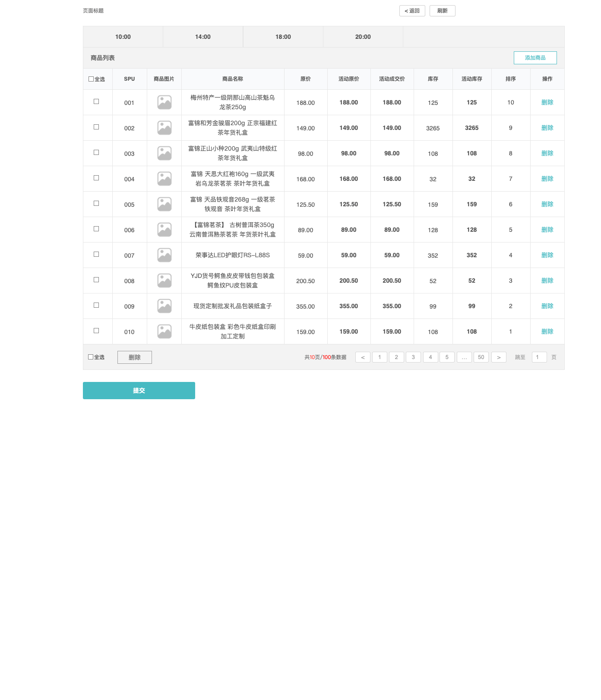Delete the SPU 004 row via 删除 link
This screenshot has height=700, width=601.
click(547, 179)
